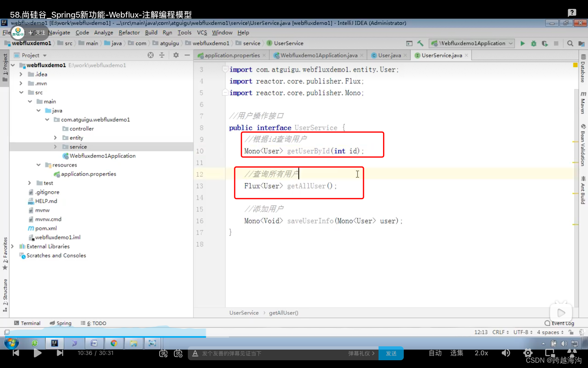Open the 6: TODO tool window
The image size is (588, 368).
click(x=94, y=323)
